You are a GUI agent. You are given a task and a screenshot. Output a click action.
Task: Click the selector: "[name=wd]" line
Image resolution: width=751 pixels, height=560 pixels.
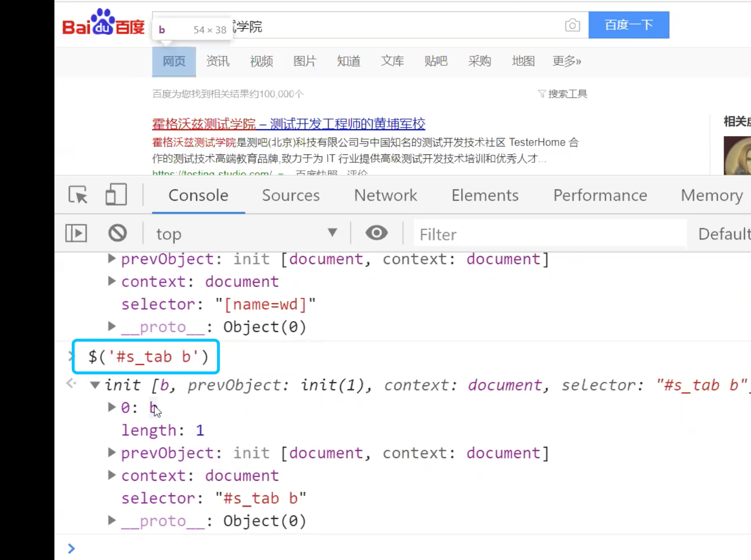pyautogui.click(x=218, y=304)
